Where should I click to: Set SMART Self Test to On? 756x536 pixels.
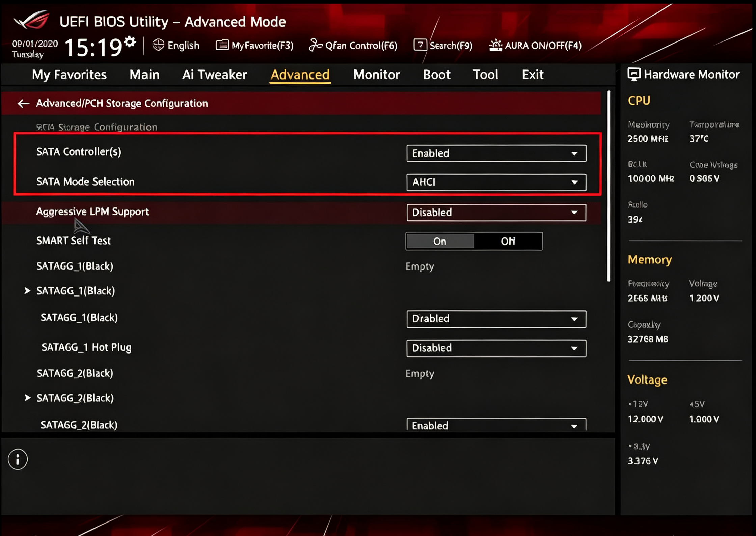coord(440,241)
